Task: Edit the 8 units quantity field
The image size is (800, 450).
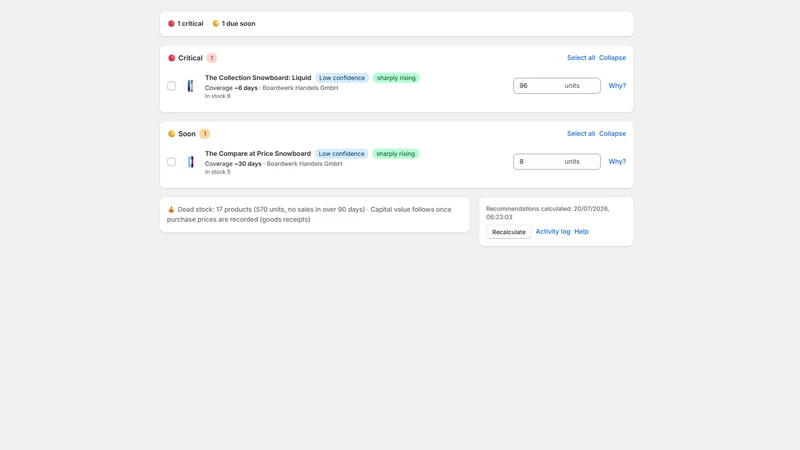Action: (557, 162)
